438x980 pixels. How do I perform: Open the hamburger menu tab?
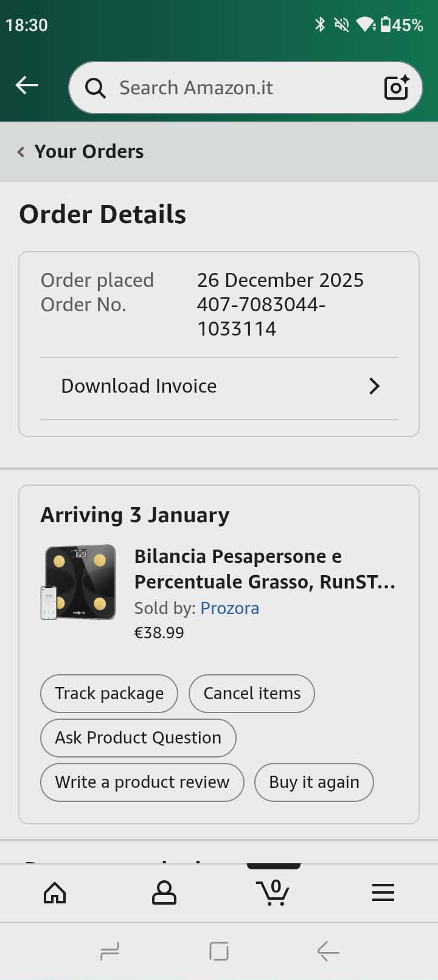coord(383,892)
